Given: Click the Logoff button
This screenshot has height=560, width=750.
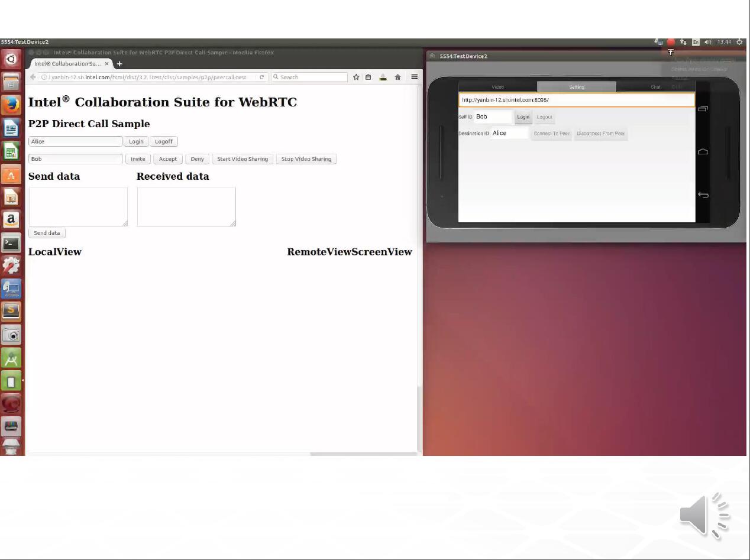Looking at the screenshot, I should tap(164, 141).
